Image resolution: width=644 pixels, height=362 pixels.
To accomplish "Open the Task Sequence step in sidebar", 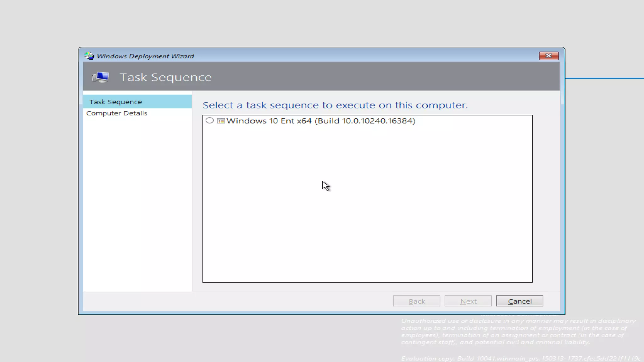I will tap(137, 102).
